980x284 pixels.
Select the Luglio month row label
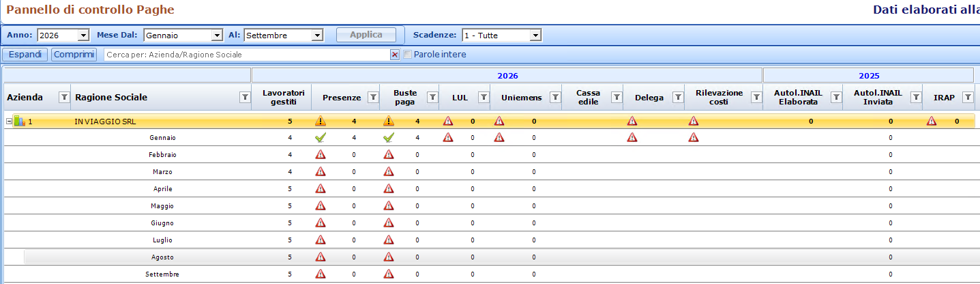coord(162,240)
